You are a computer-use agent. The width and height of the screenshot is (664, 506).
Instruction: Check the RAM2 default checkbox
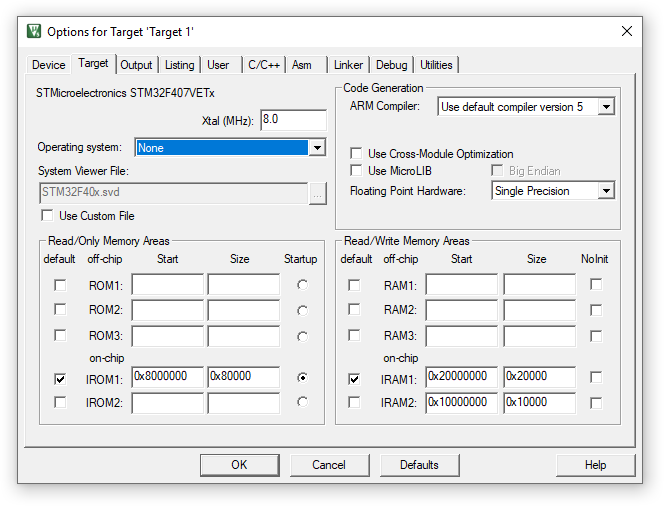click(354, 310)
